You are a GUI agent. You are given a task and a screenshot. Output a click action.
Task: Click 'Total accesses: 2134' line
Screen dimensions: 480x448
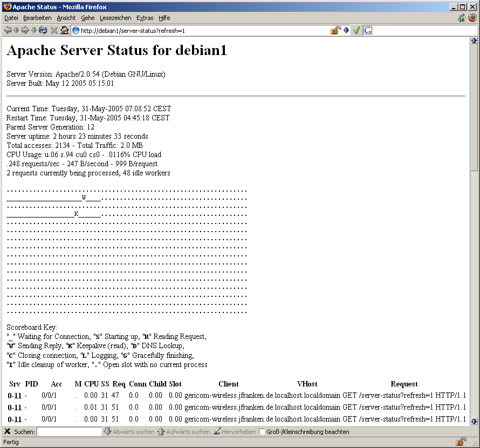coord(74,146)
